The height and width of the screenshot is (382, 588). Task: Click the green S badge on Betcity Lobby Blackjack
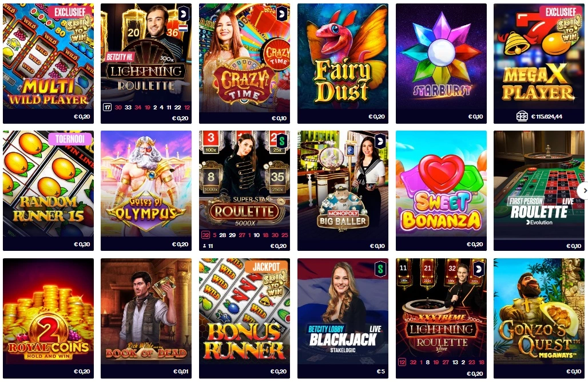[x=380, y=269]
